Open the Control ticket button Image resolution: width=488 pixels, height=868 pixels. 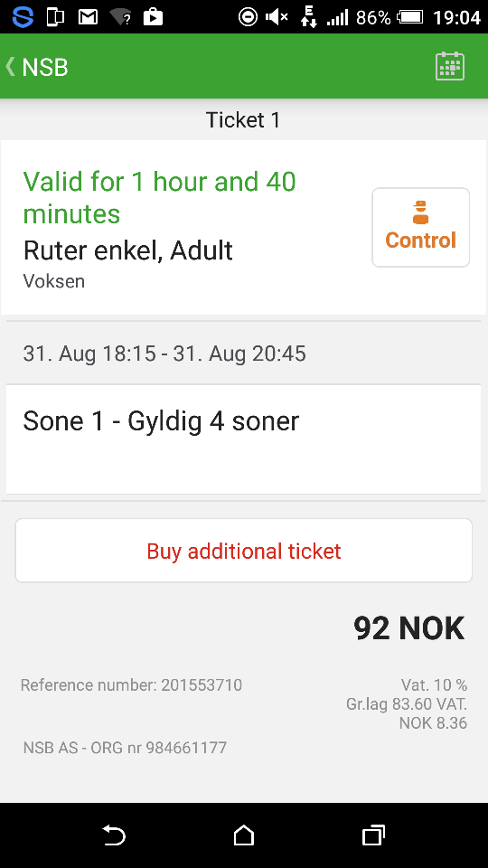[x=420, y=227]
